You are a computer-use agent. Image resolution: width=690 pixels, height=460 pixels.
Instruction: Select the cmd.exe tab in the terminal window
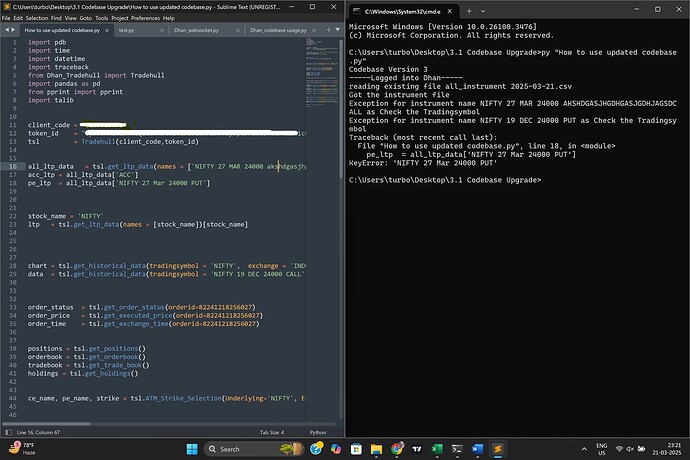coord(403,11)
